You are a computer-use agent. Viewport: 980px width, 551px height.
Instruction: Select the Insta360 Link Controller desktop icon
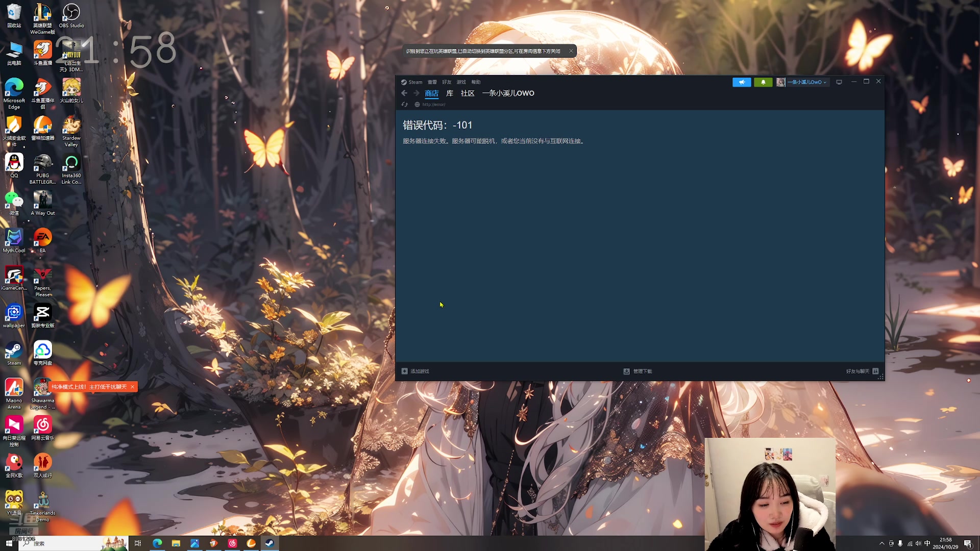[71, 169]
